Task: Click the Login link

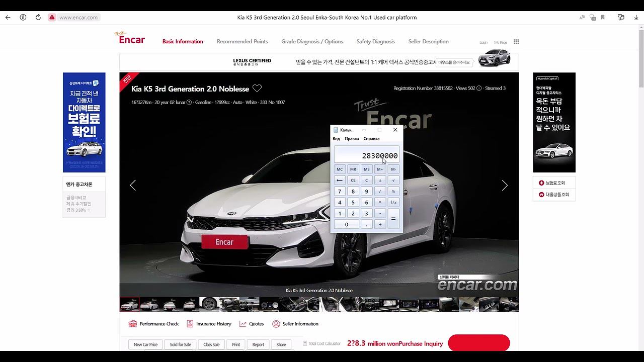Action: tap(484, 42)
